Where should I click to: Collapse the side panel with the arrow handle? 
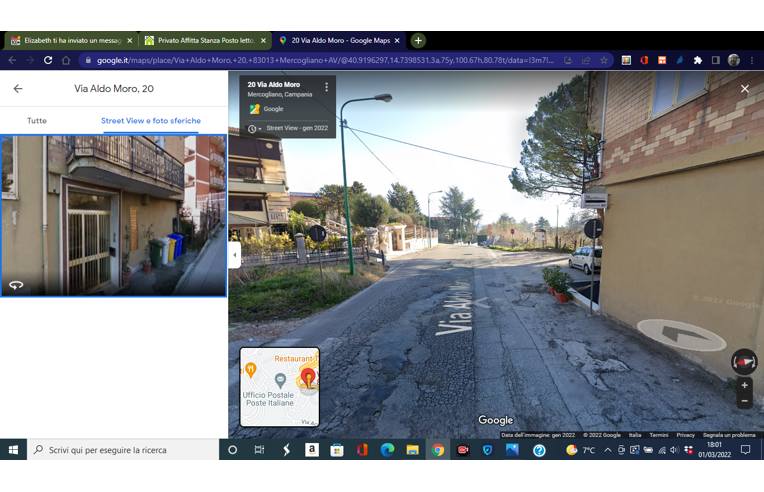pos(234,255)
